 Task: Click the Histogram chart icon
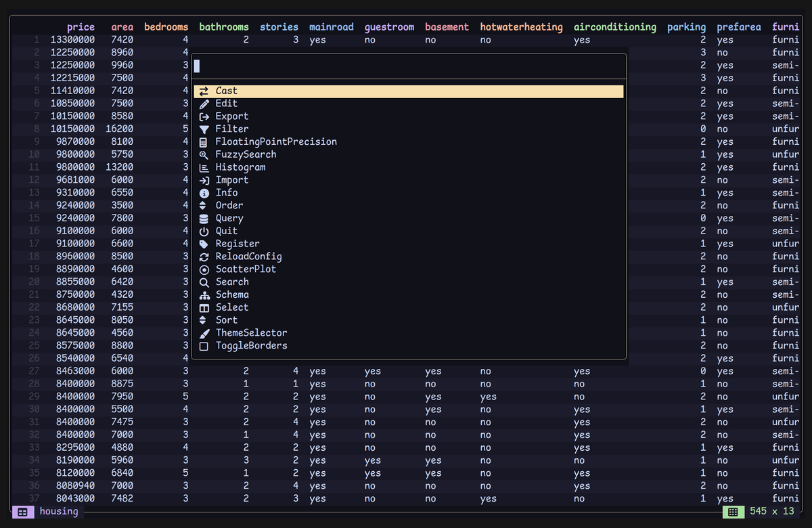(x=204, y=168)
